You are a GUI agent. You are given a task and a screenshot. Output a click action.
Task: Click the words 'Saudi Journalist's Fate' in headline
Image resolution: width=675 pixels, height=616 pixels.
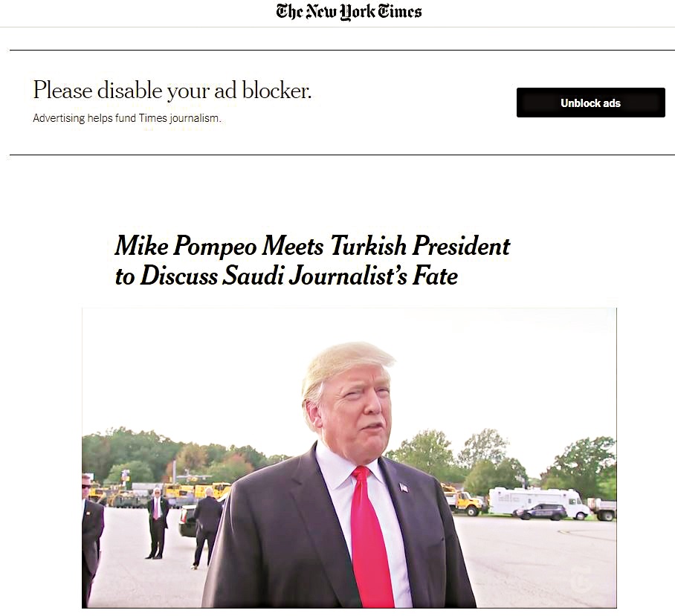click(340, 276)
